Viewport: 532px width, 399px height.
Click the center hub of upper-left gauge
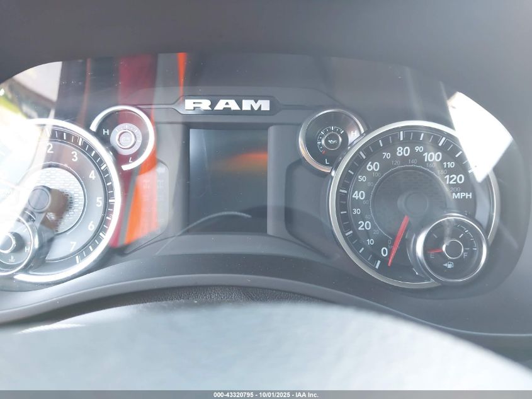pos(125,139)
